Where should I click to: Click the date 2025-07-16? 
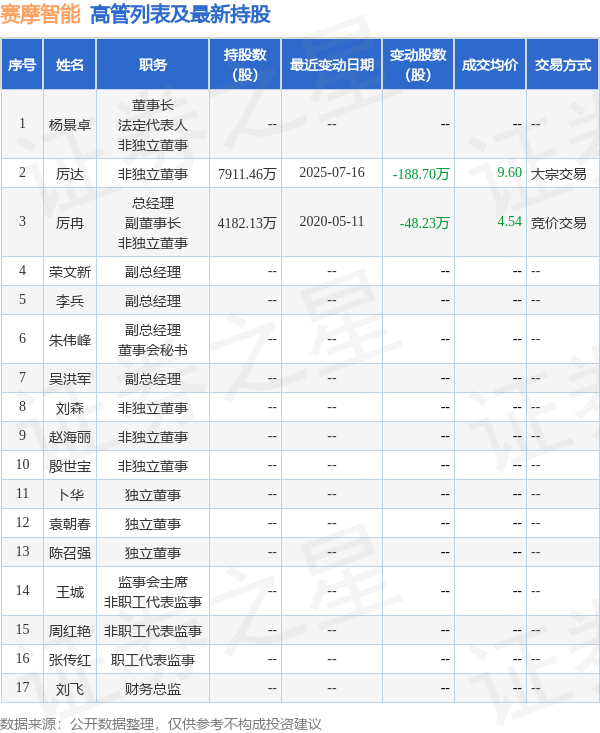(332, 172)
